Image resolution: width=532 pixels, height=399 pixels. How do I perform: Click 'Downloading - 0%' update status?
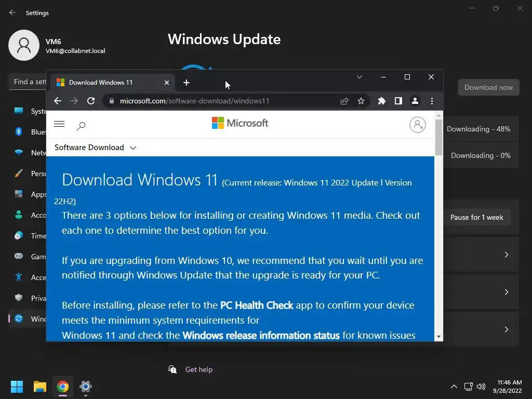pos(481,155)
